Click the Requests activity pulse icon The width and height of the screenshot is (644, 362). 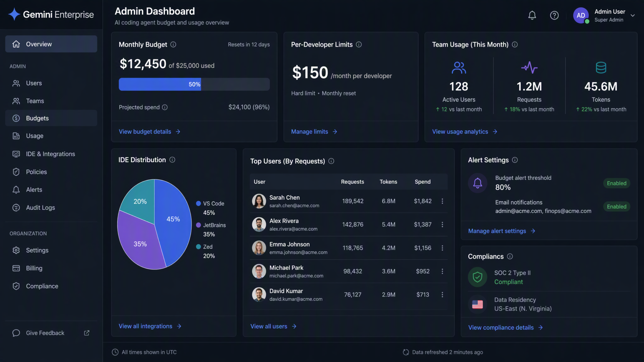(529, 68)
